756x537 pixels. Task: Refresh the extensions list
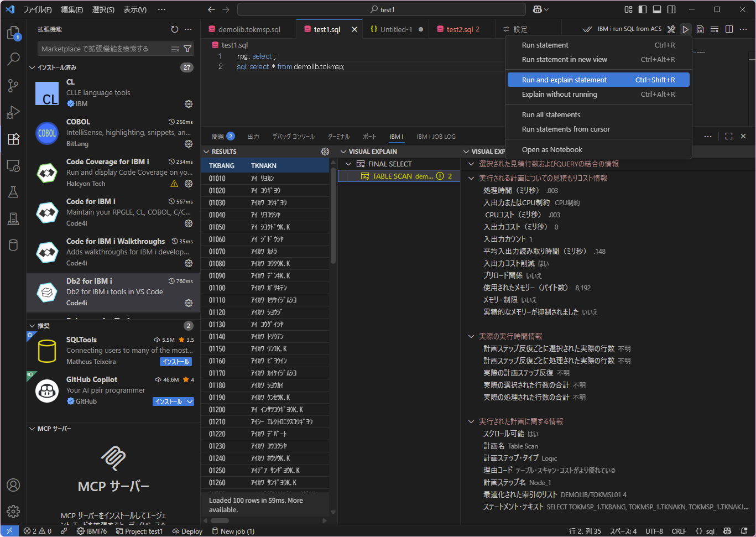coord(175,29)
